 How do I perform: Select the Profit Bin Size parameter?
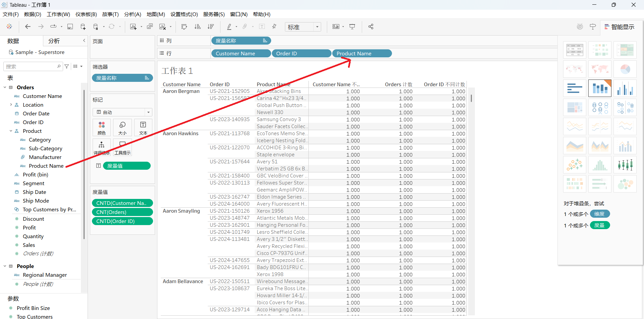pyautogui.click(x=33, y=308)
